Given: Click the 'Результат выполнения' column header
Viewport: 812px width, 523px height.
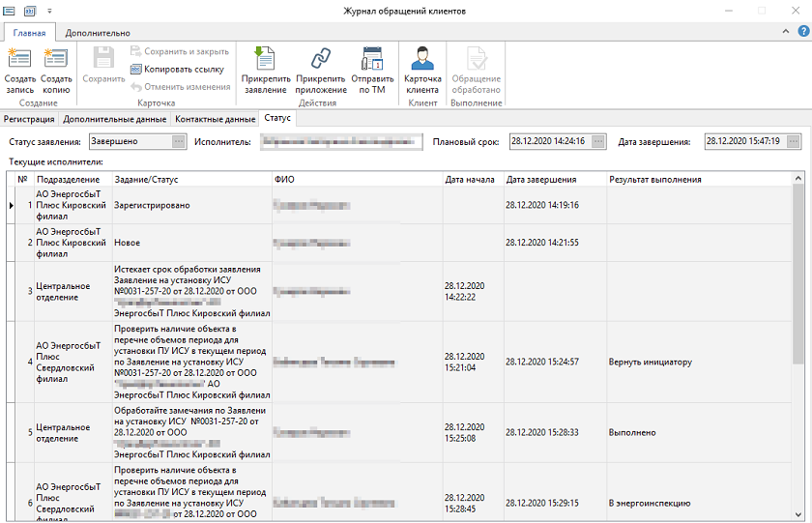Looking at the screenshot, I should [x=698, y=179].
